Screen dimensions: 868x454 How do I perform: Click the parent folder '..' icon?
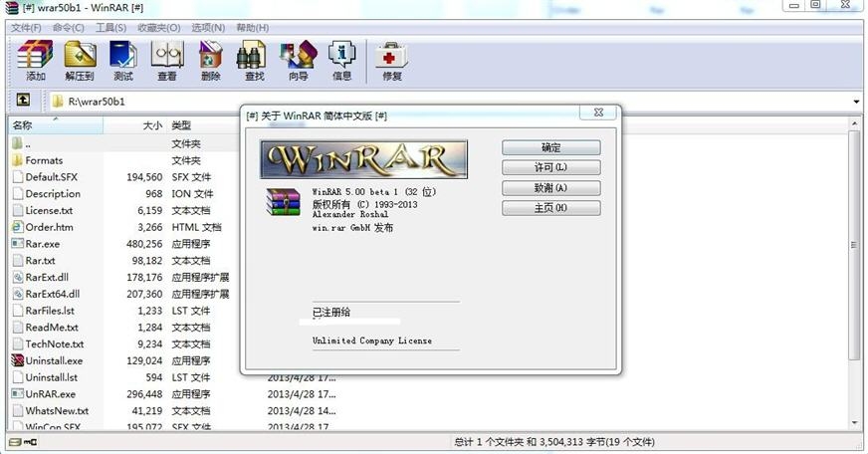[x=17, y=143]
